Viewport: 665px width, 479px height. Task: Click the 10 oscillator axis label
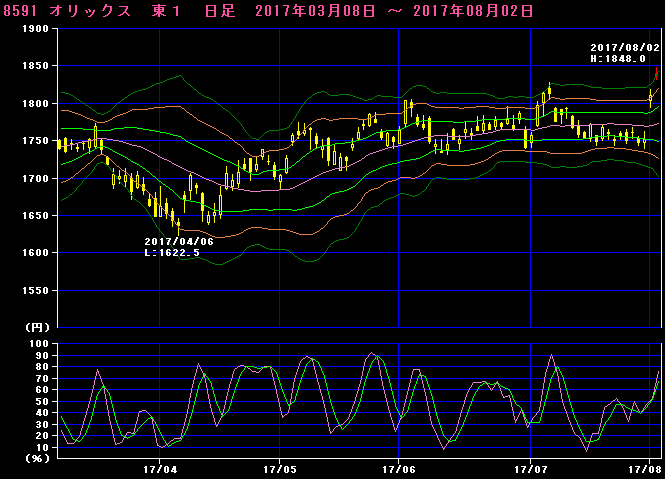(42, 448)
